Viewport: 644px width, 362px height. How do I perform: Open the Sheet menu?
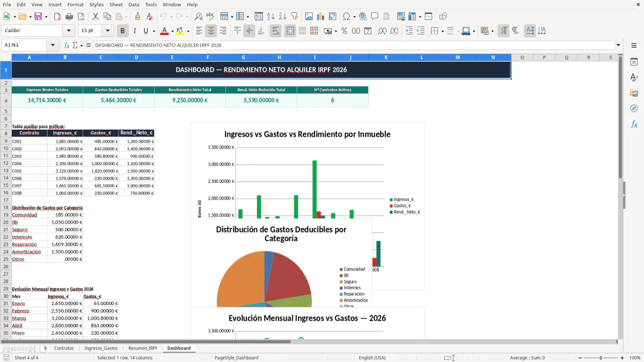[x=116, y=4]
